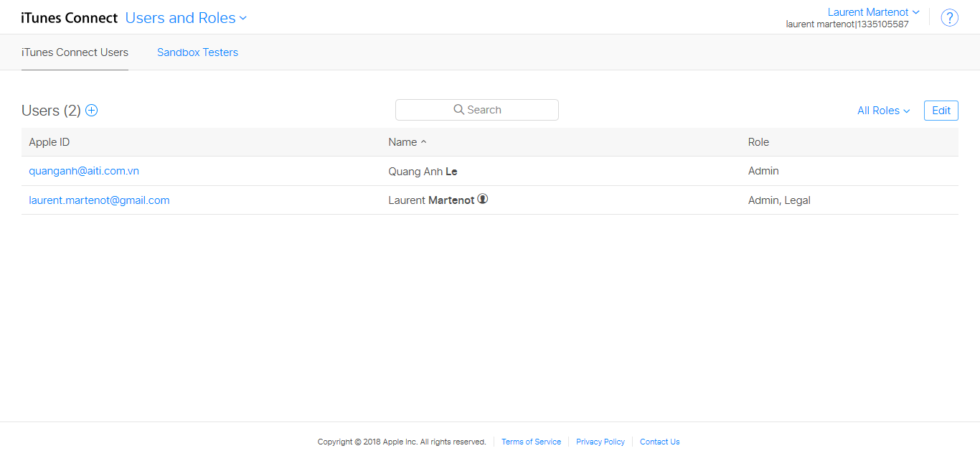The image size is (980, 461).
Task: Open the help question mark icon
Action: pos(949,18)
